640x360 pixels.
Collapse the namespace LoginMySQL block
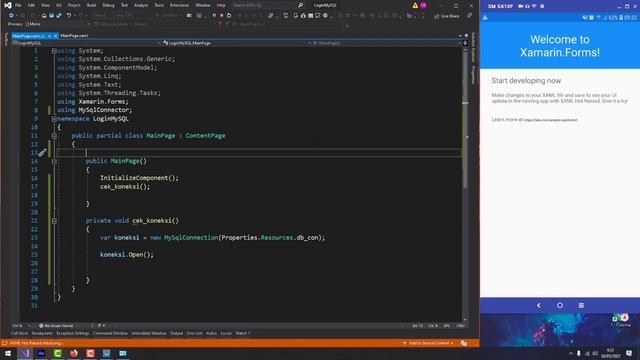(54, 119)
